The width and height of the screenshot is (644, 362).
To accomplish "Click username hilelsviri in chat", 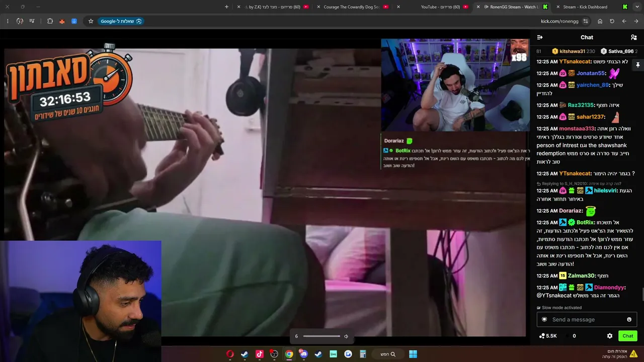I will point(605,191).
